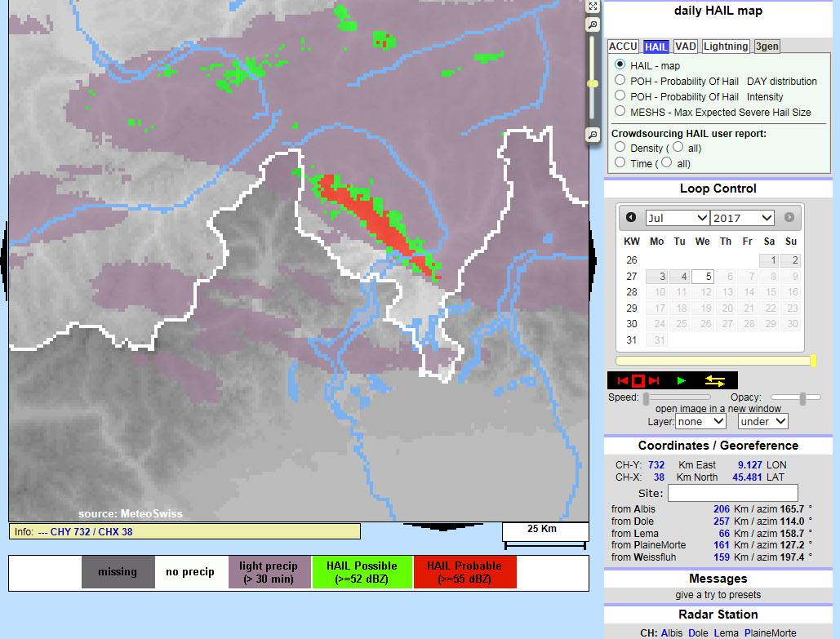Select POH Probability Of Hail Intensity option

pyautogui.click(x=620, y=96)
